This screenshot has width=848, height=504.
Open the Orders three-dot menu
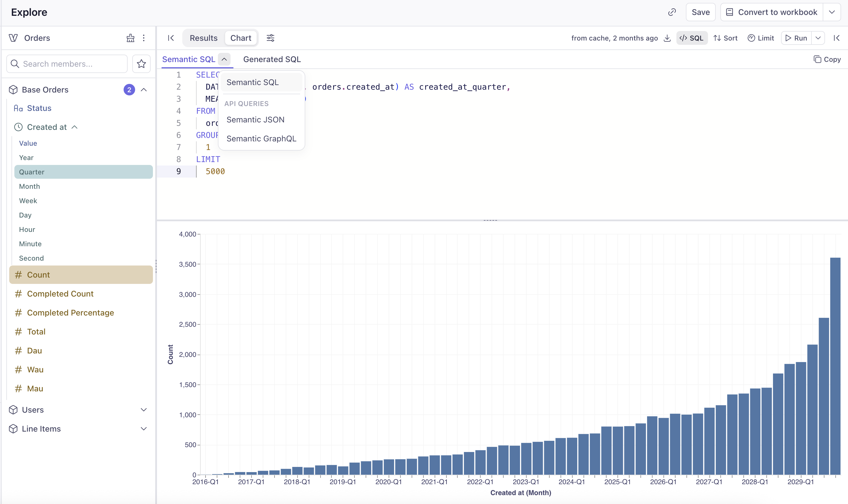click(144, 38)
